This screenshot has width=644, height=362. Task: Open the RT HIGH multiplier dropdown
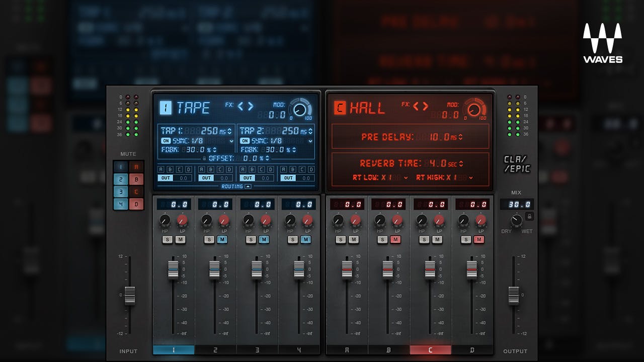point(470,178)
